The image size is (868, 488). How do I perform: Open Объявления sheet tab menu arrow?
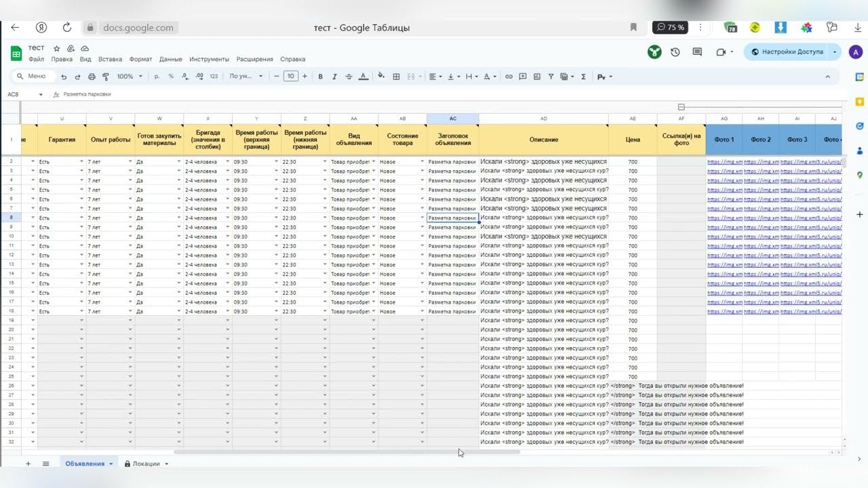pos(111,464)
